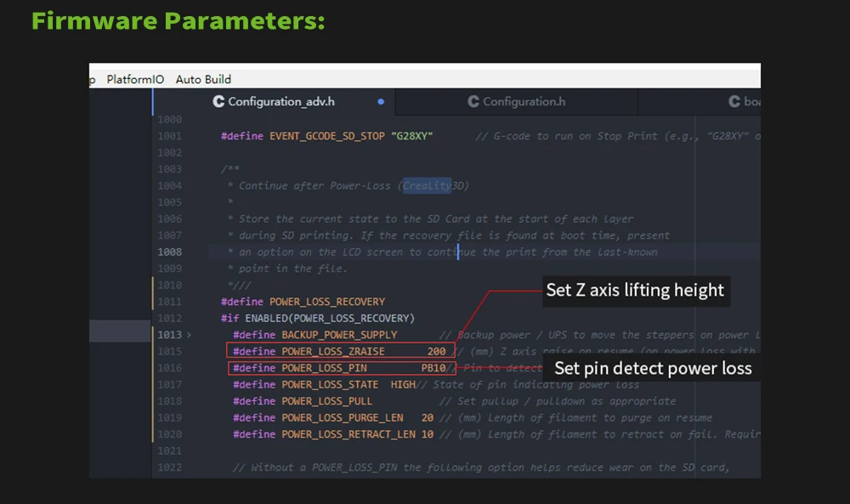The width and height of the screenshot is (850, 504).
Task: Click the PB10 pin value
Action: tap(433, 368)
